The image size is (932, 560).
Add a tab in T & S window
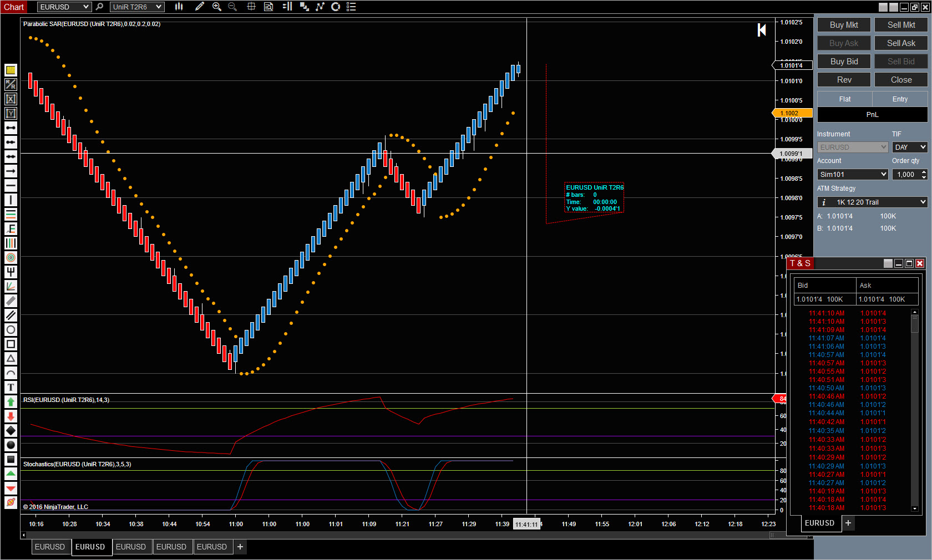pos(848,523)
